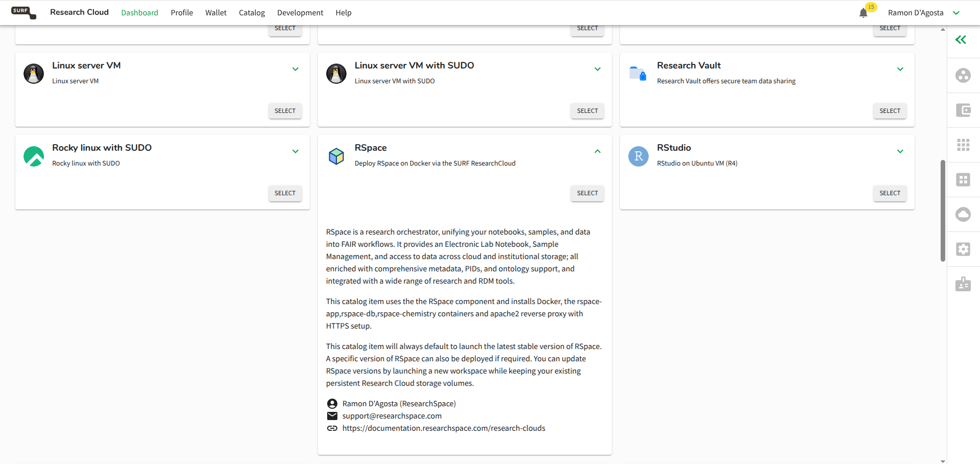Expand the RStudio card details
The image size is (980, 464).
pos(900,151)
